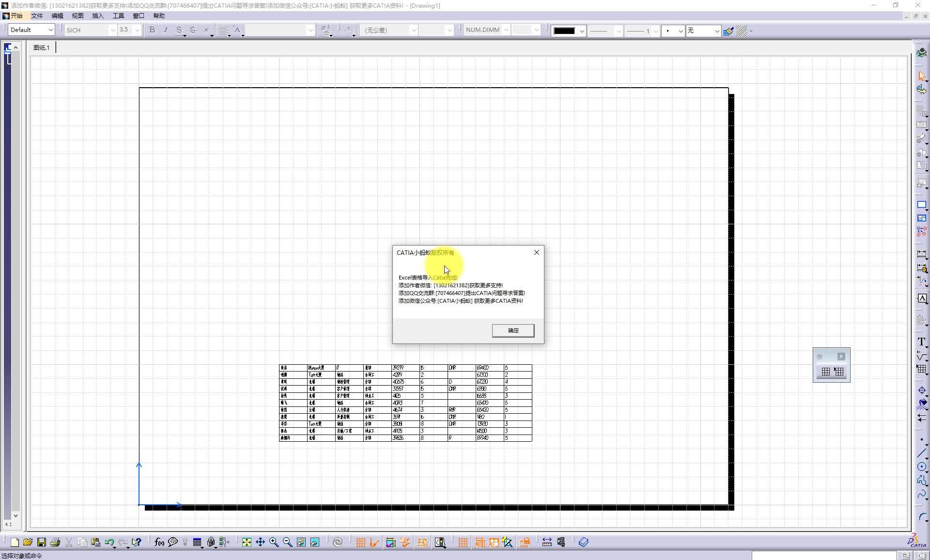930x560 pixels.
Task: Toggle Italic text formatting
Action: point(166,30)
